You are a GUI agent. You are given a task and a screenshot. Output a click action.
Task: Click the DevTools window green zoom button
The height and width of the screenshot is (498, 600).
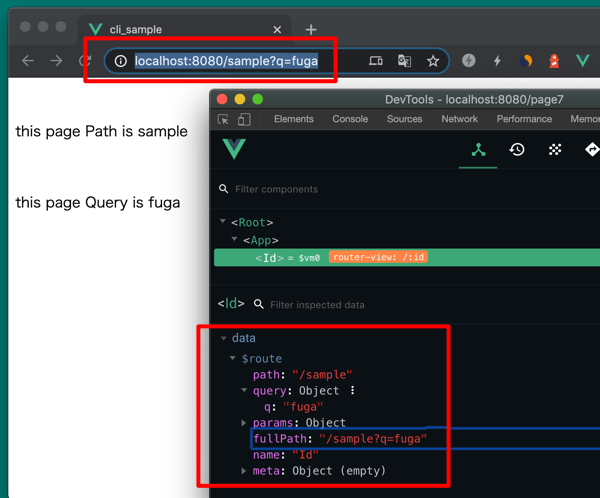pos(258,100)
